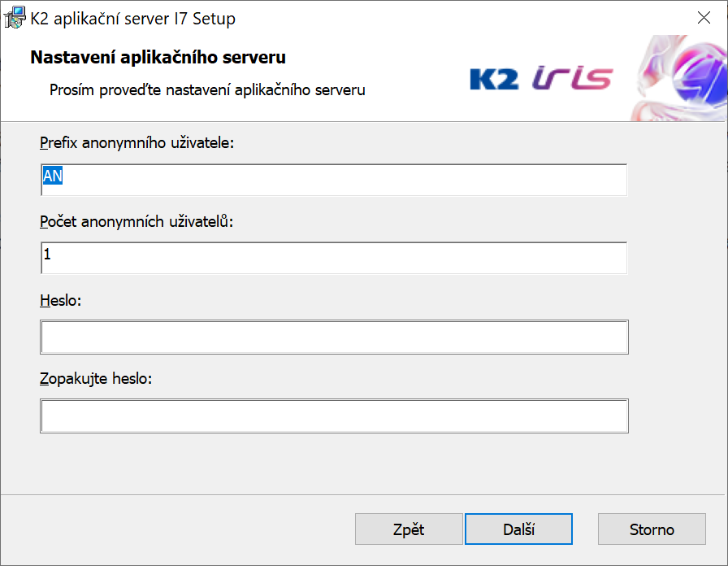Click the "Počet anonymních uživatelů:" label
Screen dimensions: 728x566
pyautogui.click(x=136, y=221)
